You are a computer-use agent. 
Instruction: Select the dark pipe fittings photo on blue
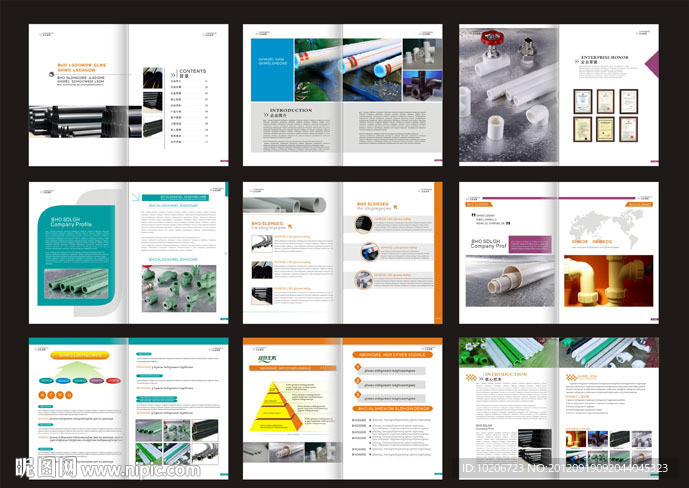tap(422, 86)
